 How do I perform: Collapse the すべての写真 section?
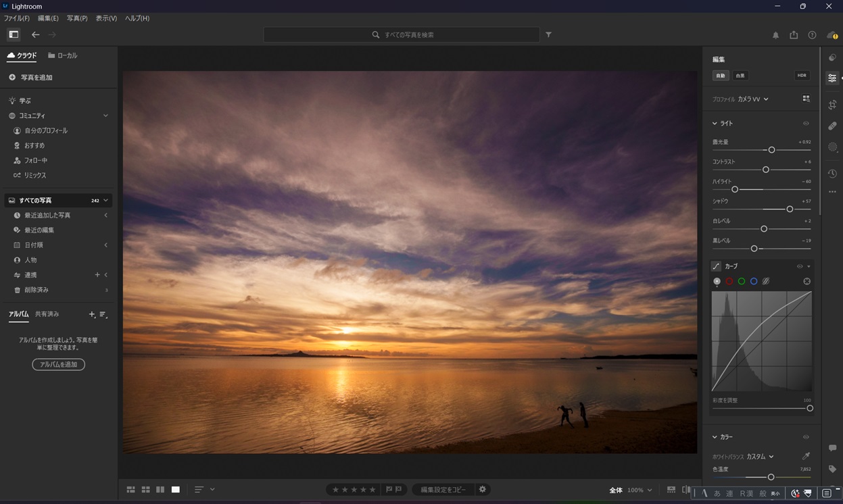point(105,201)
